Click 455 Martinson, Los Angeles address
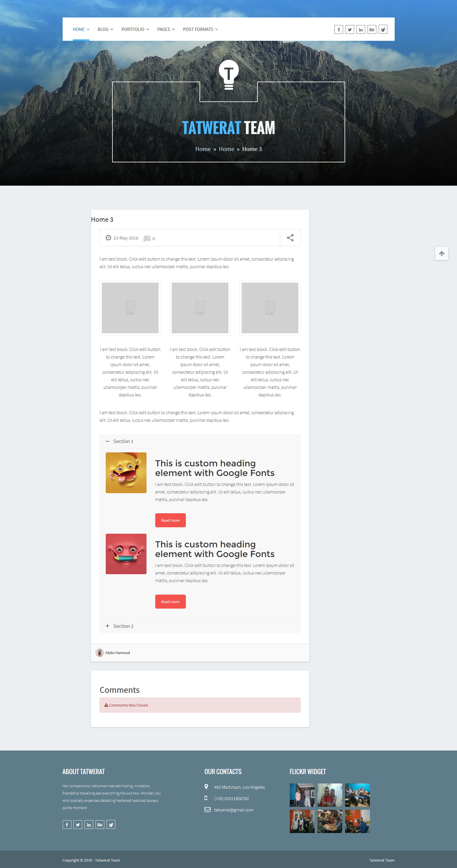The height and width of the screenshot is (868, 457). (239, 787)
